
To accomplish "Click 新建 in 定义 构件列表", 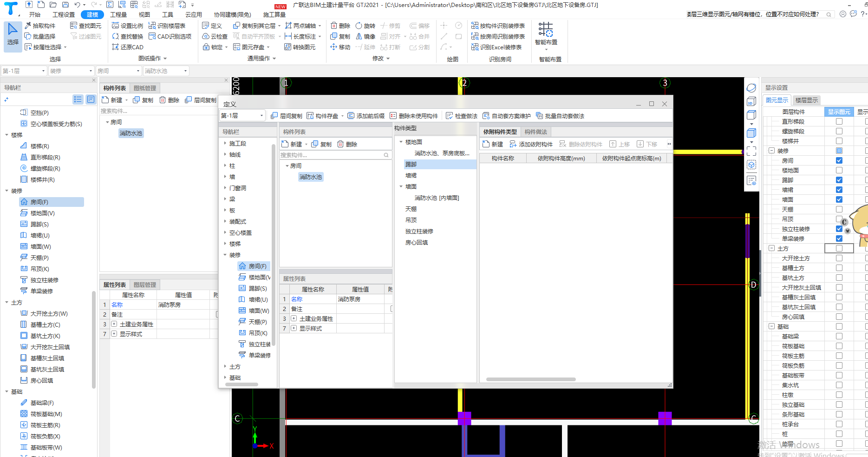I will coord(292,144).
